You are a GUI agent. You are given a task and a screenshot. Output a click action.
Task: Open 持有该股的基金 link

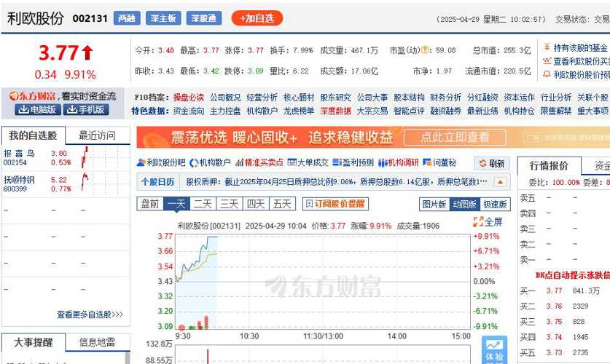(x=580, y=48)
